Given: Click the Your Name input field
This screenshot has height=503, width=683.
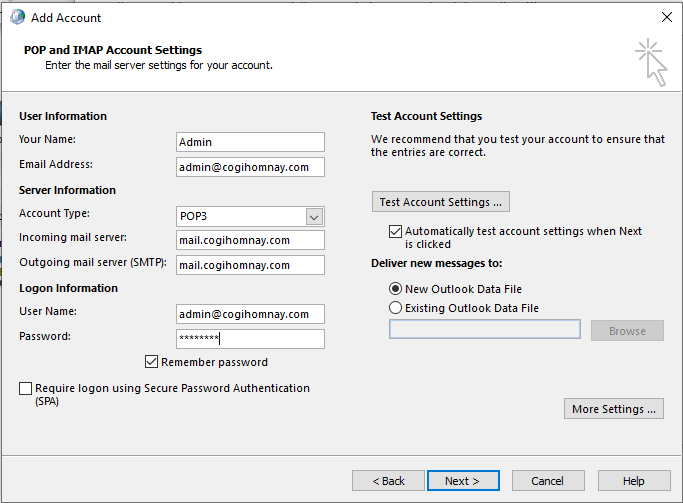Looking at the screenshot, I should [x=250, y=142].
